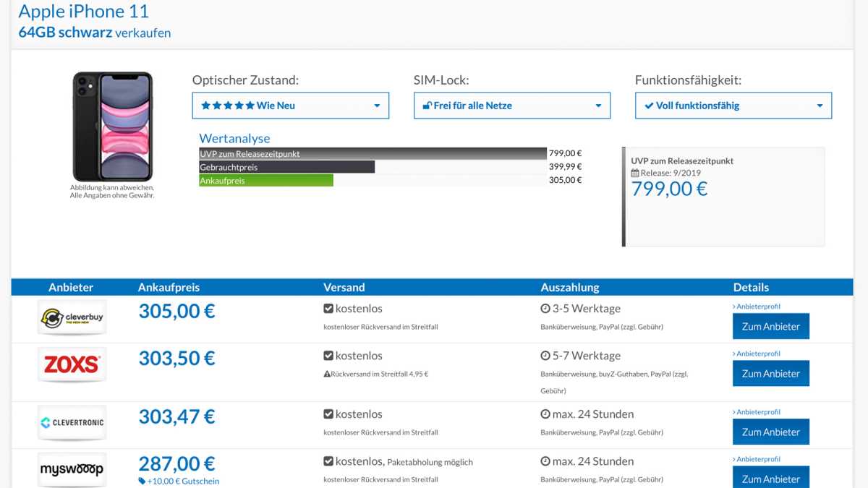Viewport: 868px width, 488px height.
Task: Open the ZOXS provider logo
Action: click(x=72, y=364)
